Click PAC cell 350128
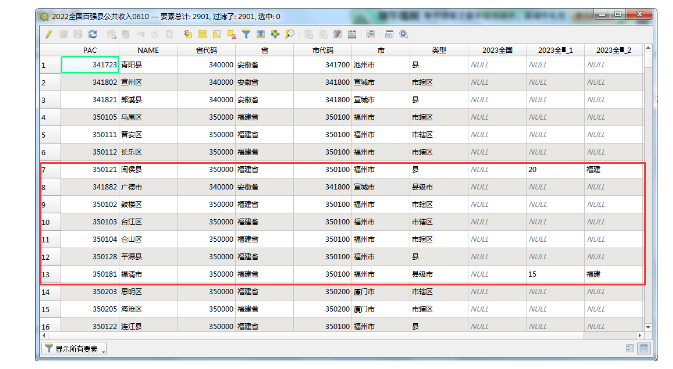 click(x=90, y=257)
